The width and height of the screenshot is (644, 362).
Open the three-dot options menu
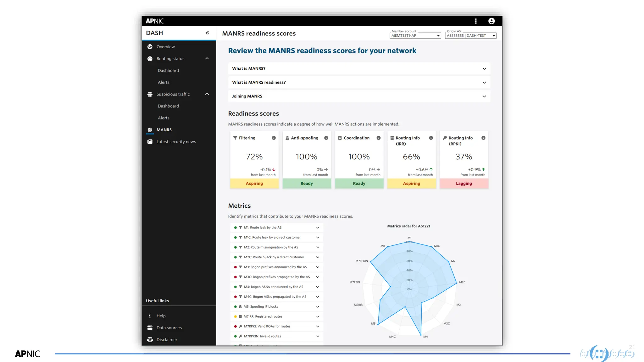pyautogui.click(x=476, y=21)
